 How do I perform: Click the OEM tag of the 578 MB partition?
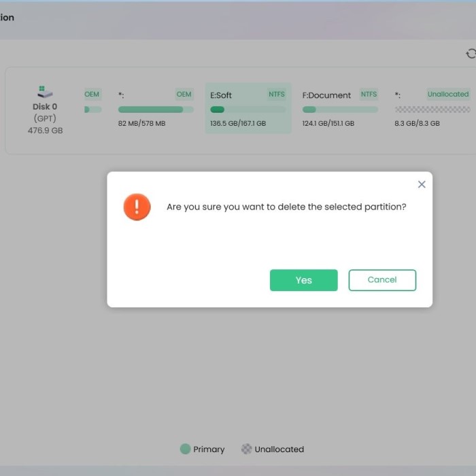point(184,94)
